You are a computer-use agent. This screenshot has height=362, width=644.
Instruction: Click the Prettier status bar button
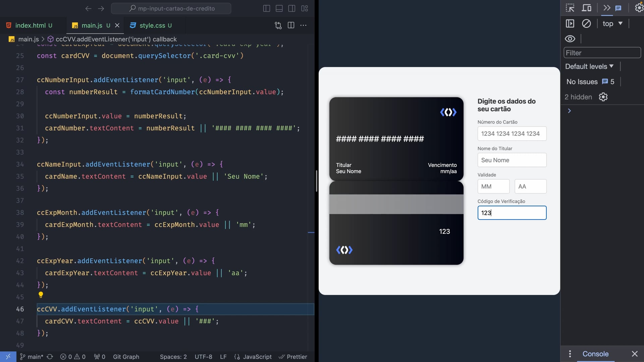293,357
